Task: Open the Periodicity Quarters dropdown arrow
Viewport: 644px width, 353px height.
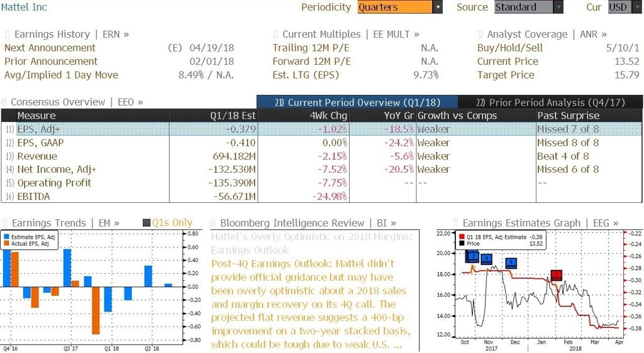Action: 438,7
